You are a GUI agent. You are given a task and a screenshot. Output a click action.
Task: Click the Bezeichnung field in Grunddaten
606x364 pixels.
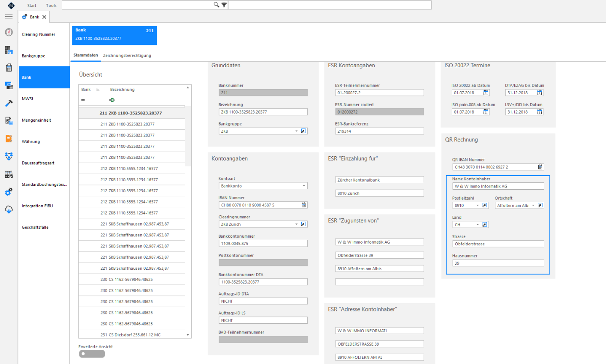click(263, 112)
